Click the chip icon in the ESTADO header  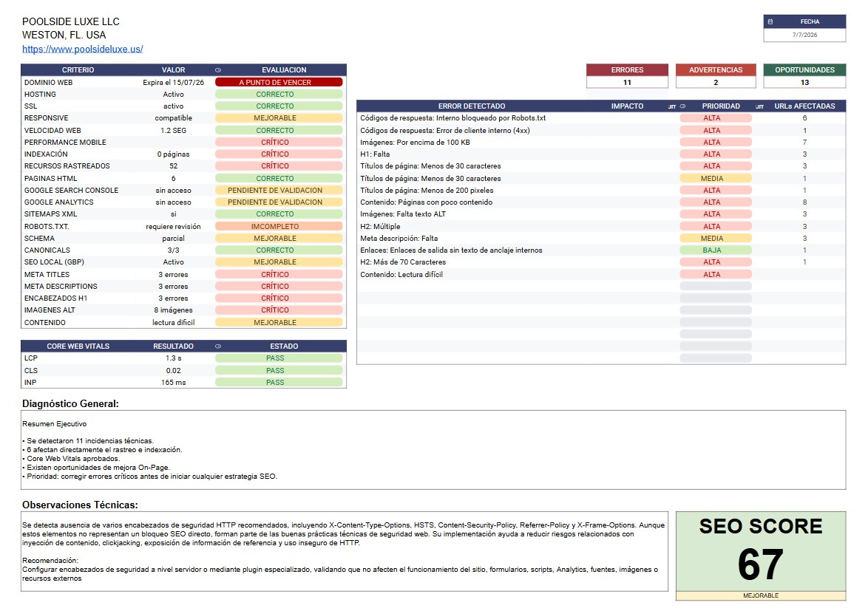[218, 347]
